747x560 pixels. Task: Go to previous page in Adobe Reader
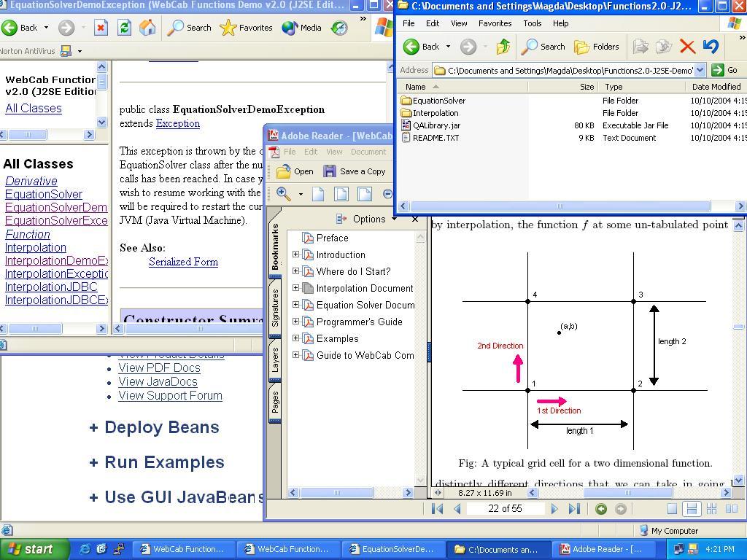pyautogui.click(x=457, y=509)
